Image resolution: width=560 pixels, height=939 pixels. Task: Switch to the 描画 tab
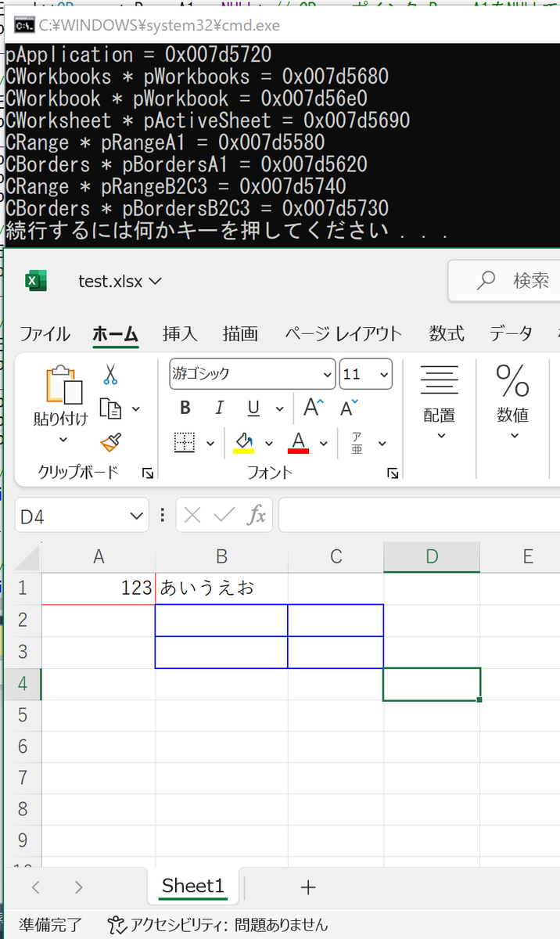(240, 334)
